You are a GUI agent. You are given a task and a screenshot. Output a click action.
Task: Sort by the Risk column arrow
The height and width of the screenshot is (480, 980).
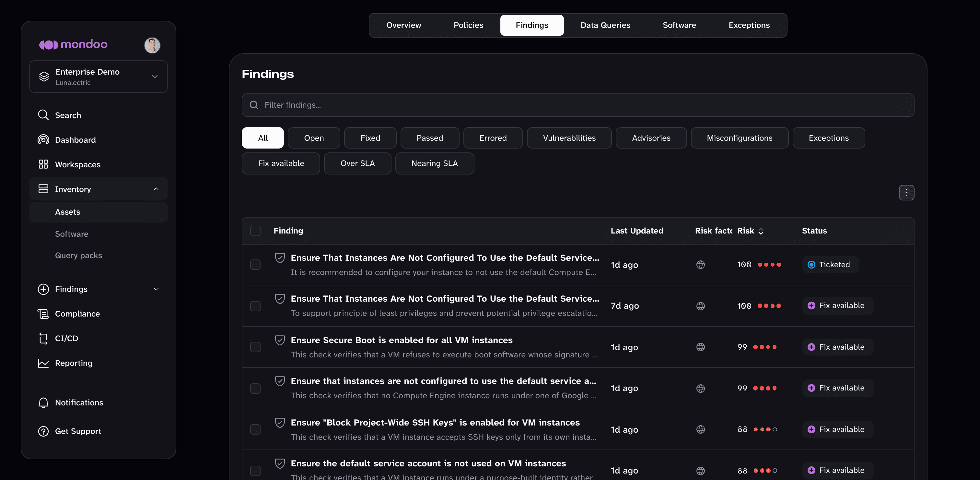tap(761, 231)
